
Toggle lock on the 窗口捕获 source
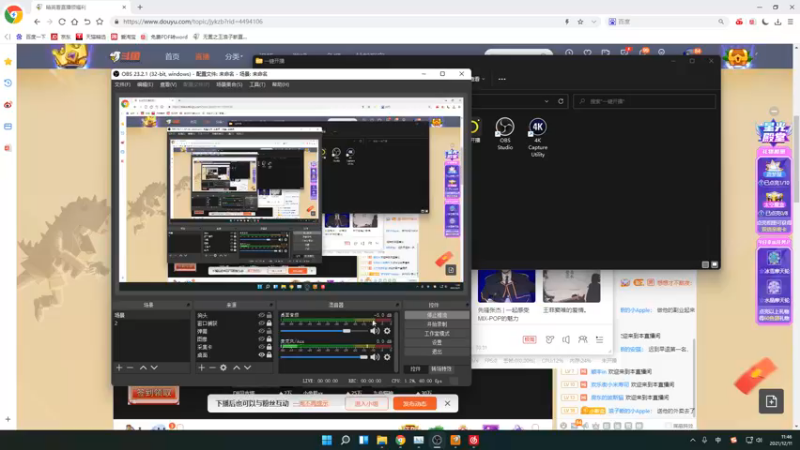point(269,323)
